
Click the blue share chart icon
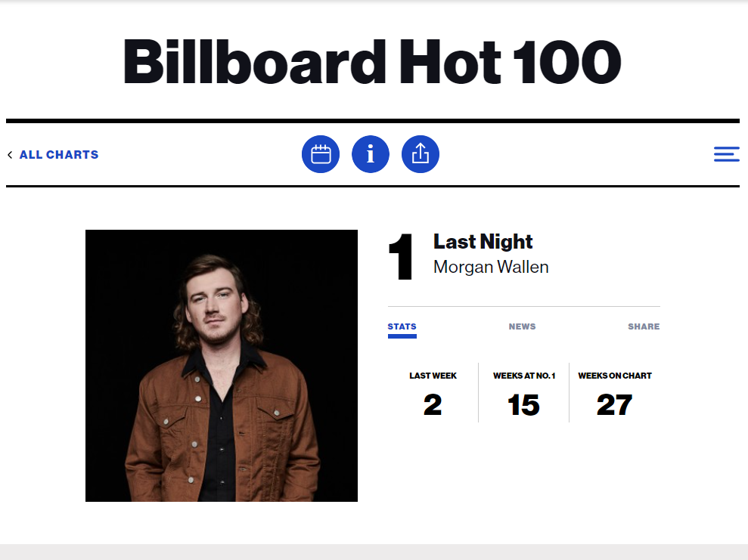coord(421,154)
